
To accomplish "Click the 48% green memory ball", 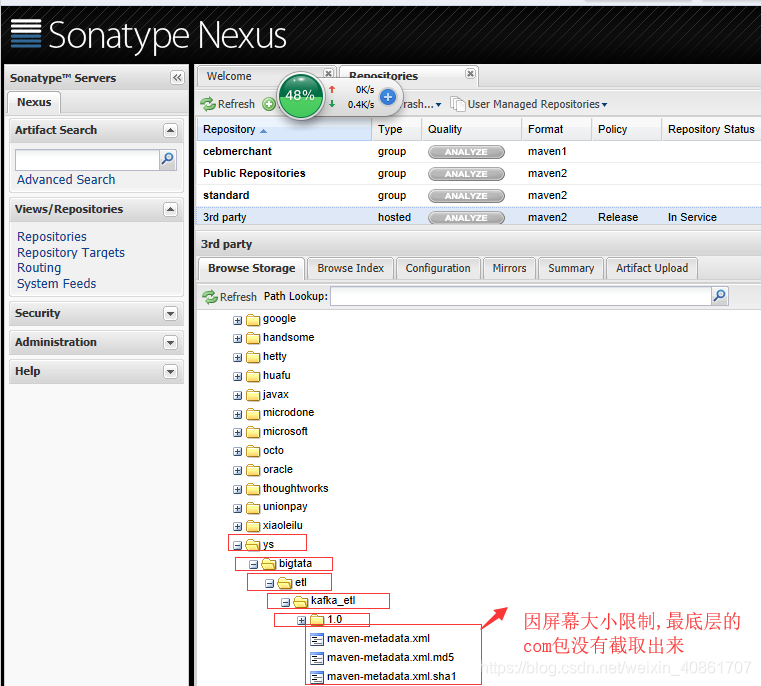I will [300, 96].
